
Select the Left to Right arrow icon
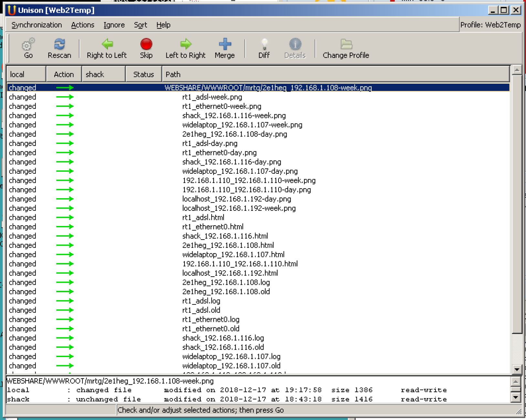[186, 44]
